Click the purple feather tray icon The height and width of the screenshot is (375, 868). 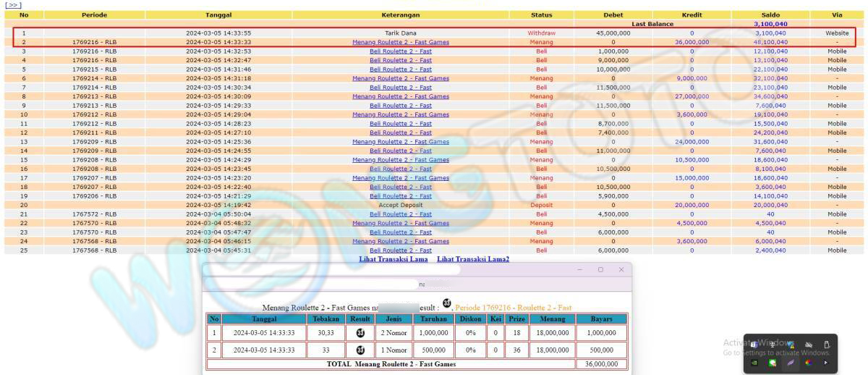pyautogui.click(x=791, y=363)
